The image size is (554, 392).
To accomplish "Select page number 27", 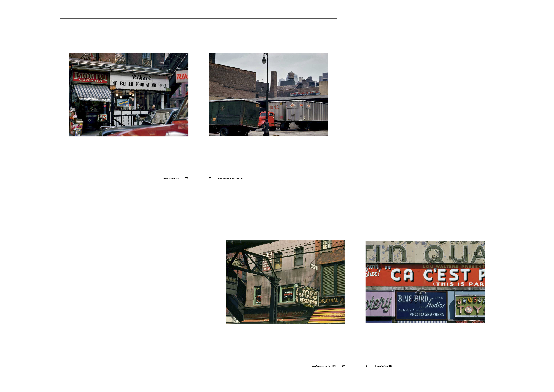I will tap(367, 365).
